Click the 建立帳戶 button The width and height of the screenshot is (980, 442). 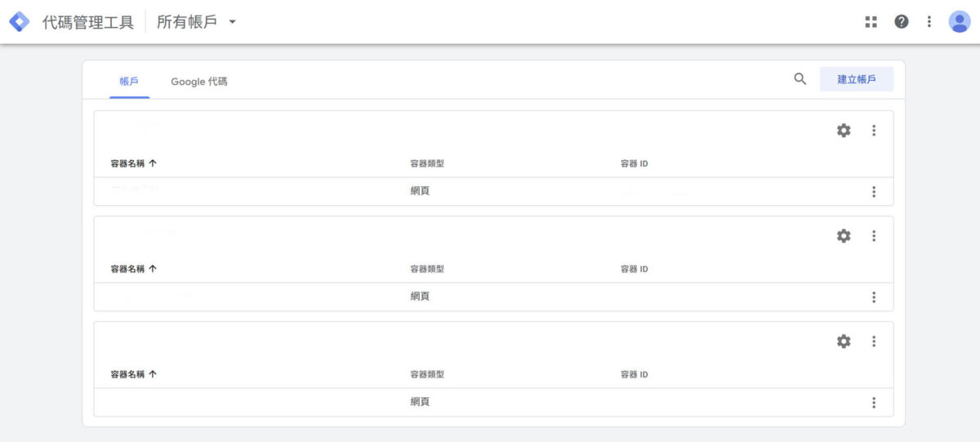(x=856, y=79)
